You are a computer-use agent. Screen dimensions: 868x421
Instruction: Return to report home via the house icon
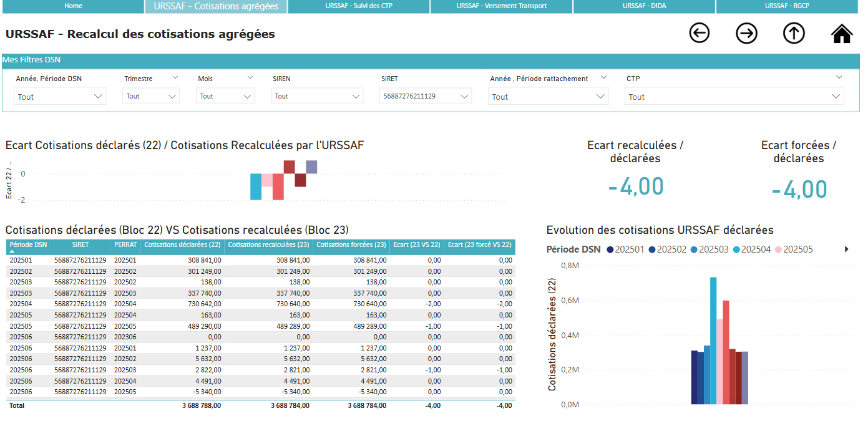tap(841, 33)
